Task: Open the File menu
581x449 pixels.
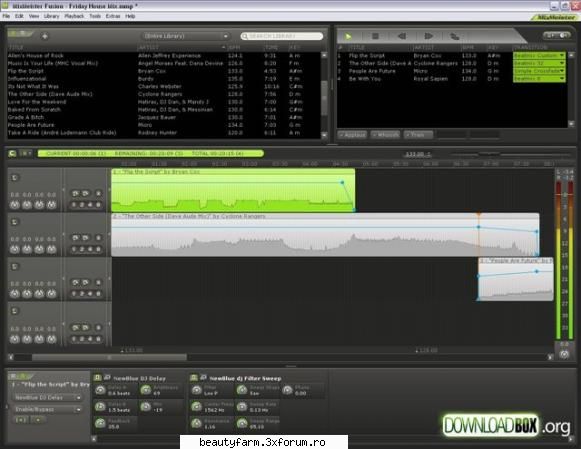Action: [x=6, y=16]
